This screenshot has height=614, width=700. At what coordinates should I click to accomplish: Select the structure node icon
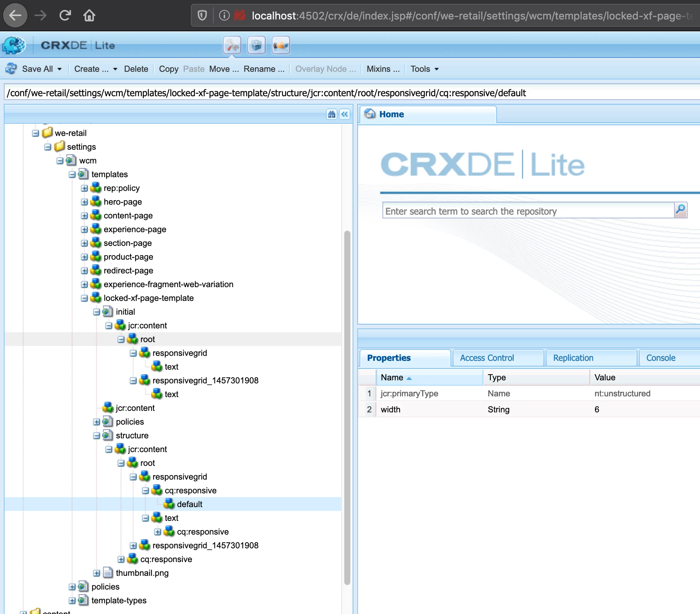108,435
